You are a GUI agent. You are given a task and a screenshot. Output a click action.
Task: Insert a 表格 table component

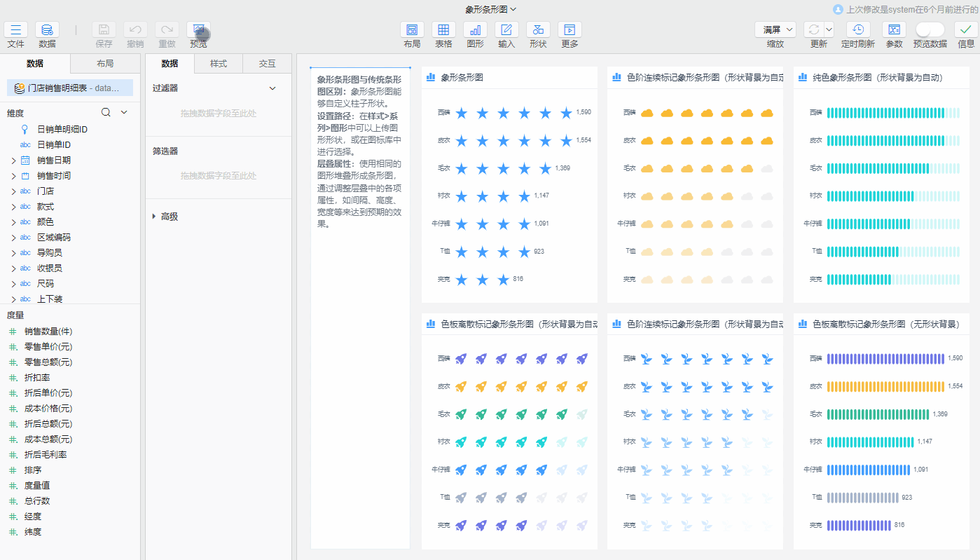[443, 30]
